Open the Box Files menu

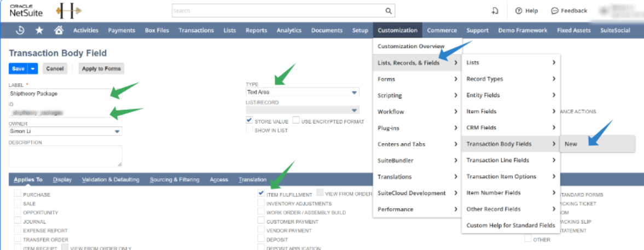157,30
